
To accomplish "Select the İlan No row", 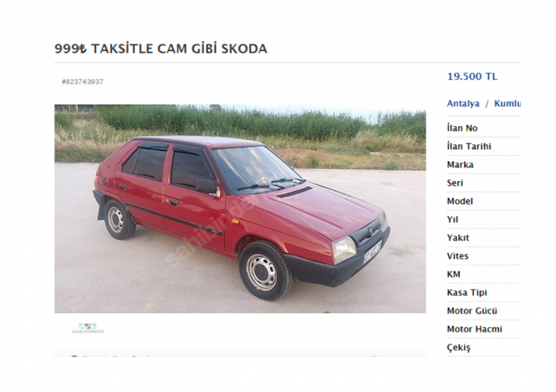I will pos(484,129).
